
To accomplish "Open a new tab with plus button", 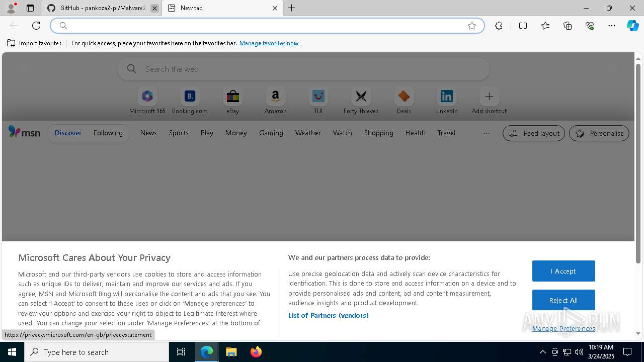I will tap(292, 8).
